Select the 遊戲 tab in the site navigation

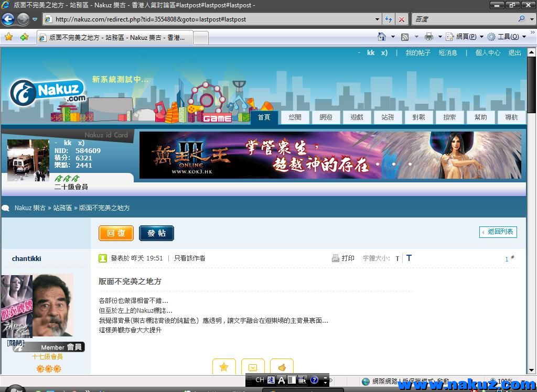(x=357, y=117)
